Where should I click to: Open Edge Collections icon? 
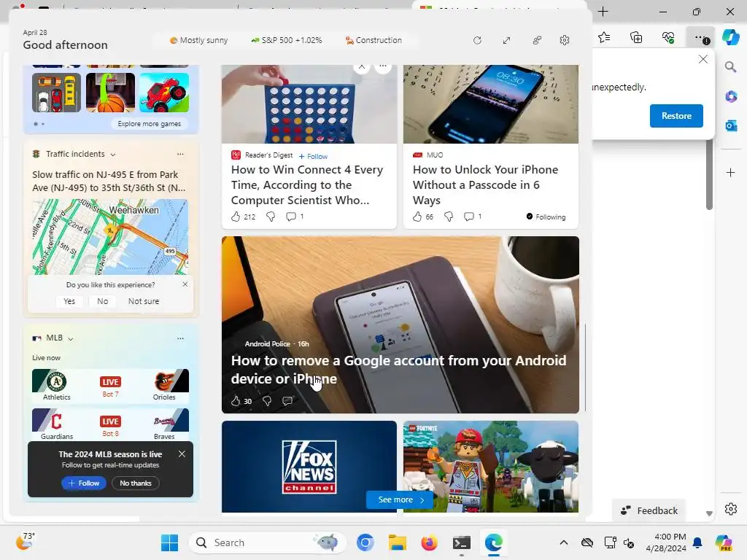(x=636, y=37)
